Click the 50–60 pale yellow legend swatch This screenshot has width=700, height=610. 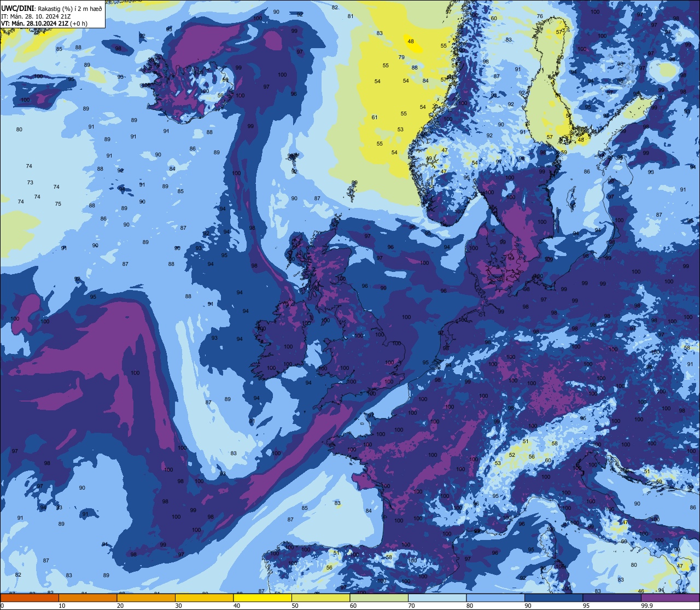pyautogui.click(x=321, y=597)
